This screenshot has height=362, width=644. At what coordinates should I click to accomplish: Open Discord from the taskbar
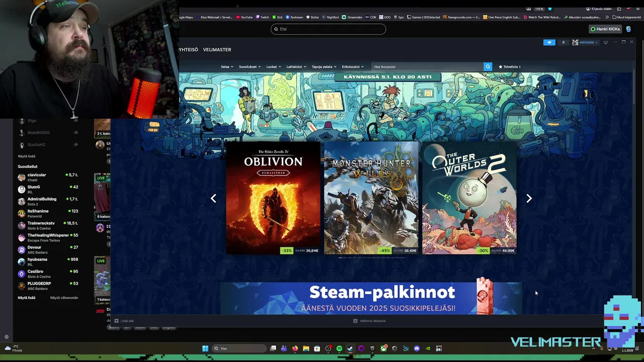click(x=417, y=348)
